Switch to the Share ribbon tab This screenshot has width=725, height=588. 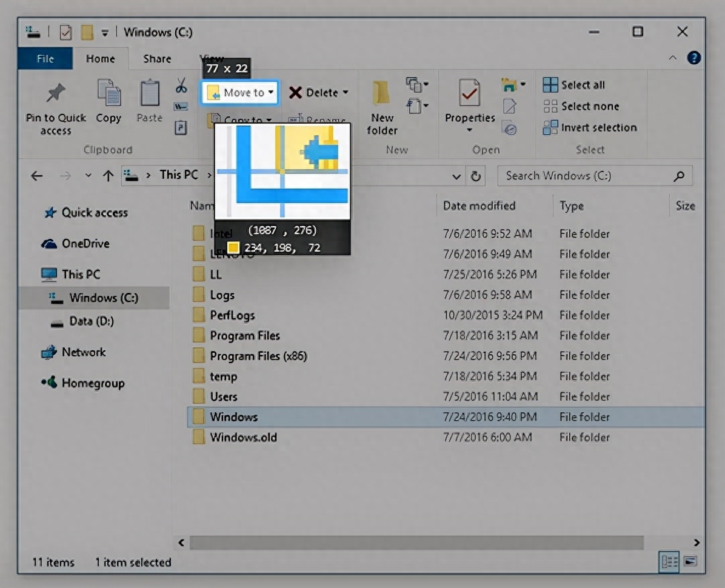(157, 59)
